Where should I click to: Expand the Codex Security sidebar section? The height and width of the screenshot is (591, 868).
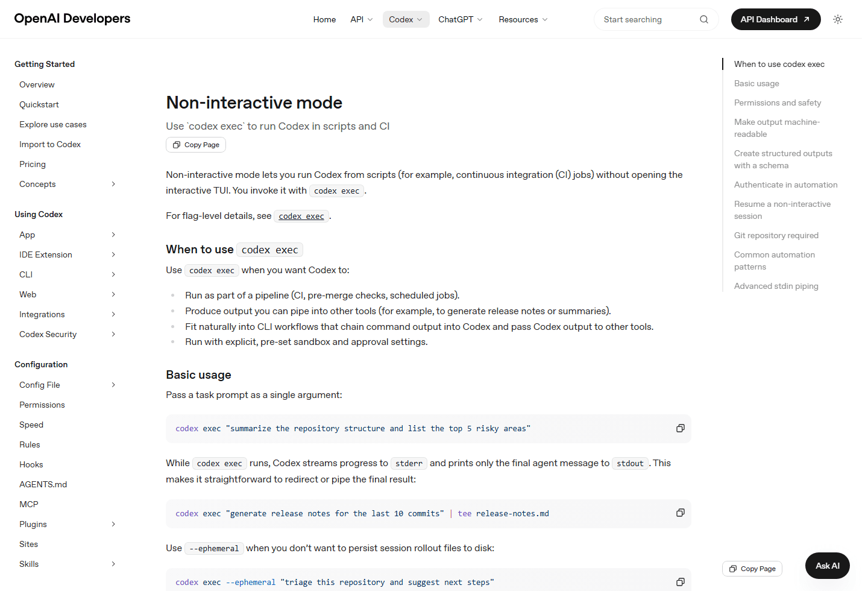point(113,334)
